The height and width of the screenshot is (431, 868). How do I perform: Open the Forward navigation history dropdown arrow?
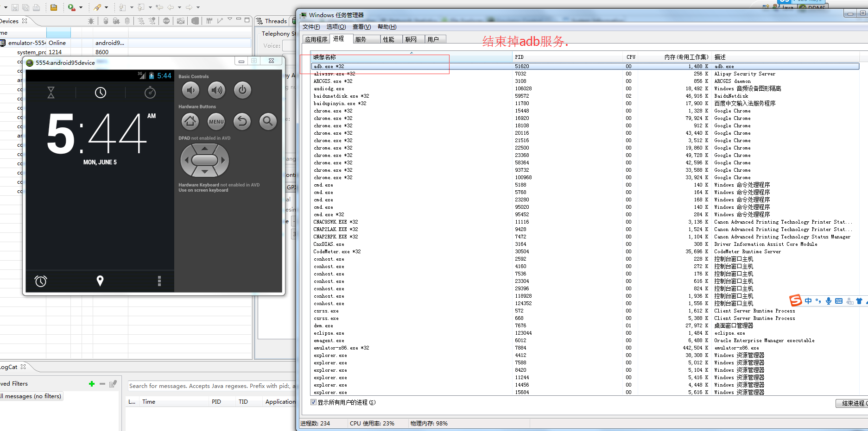(x=198, y=7)
